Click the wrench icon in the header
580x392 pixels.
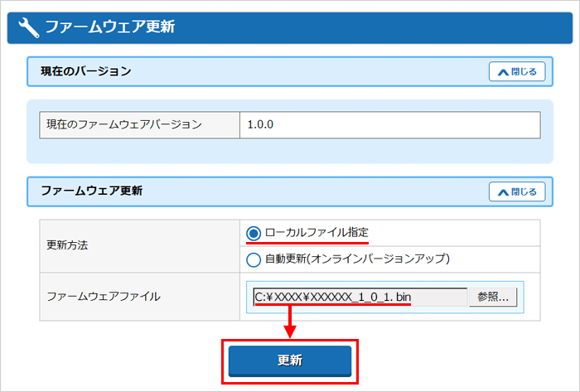tap(28, 27)
